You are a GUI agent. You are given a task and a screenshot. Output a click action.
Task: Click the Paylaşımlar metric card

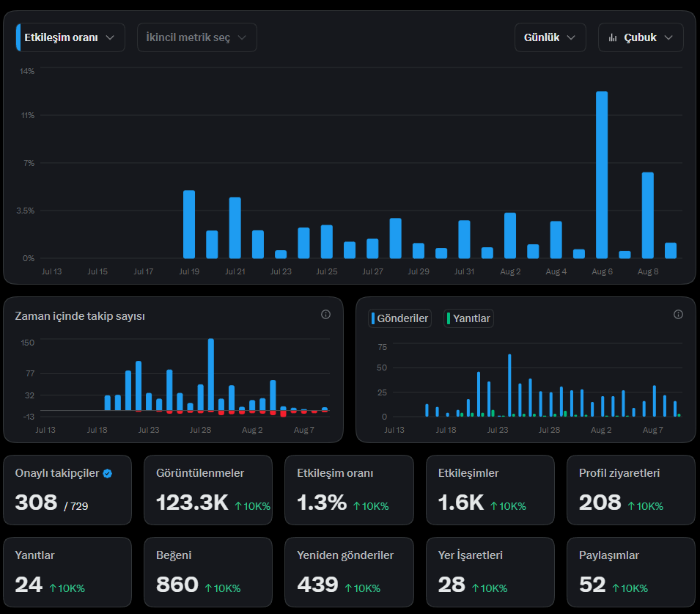631,572
